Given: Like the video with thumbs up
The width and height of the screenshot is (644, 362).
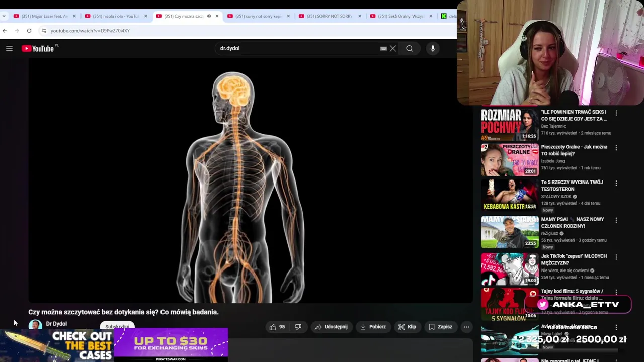Looking at the screenshot, I should (277, 327).
